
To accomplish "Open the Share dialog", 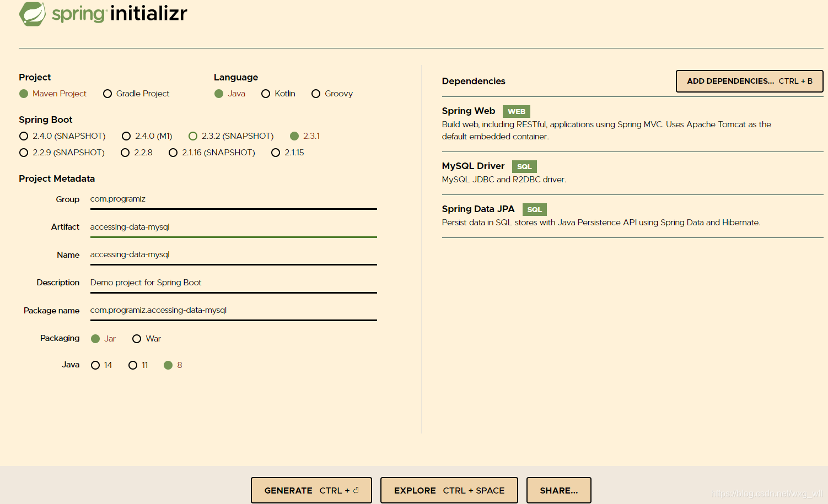I will coord(559,490).
